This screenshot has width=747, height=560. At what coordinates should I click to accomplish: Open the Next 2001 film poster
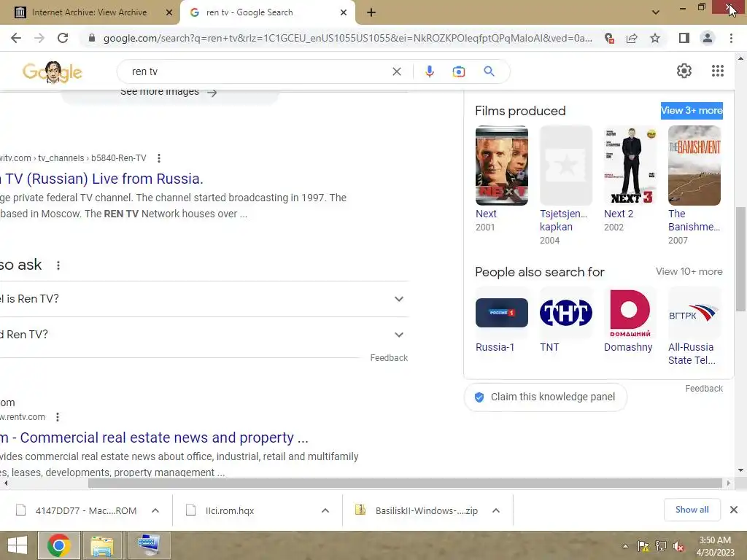tap(502, 166)
